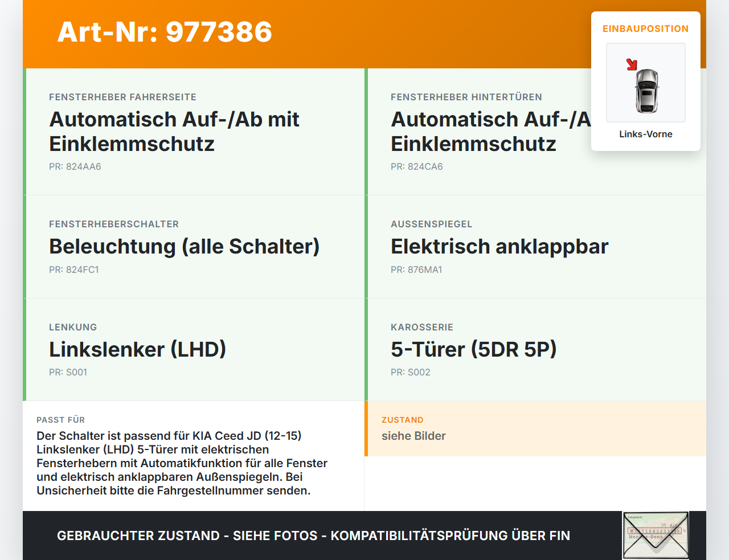Click the PR: 824FC1 code link
Screen dimensions: 729x560
pyautogui.click(x=74, y=269)
